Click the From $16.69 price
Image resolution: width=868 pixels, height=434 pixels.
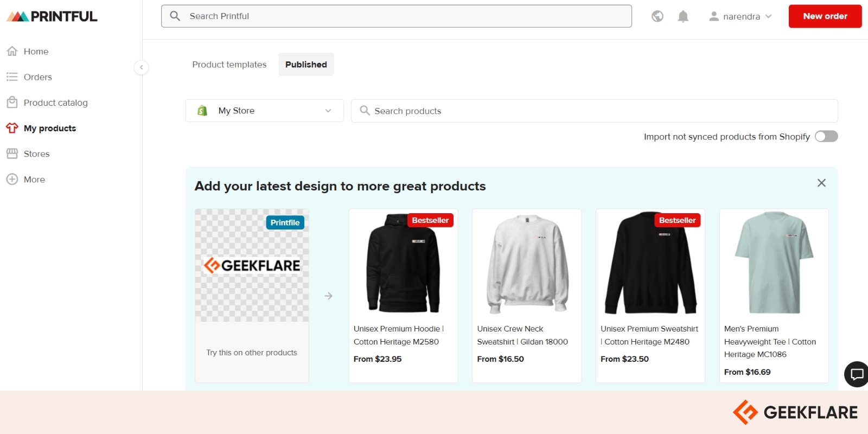[747, 372]
